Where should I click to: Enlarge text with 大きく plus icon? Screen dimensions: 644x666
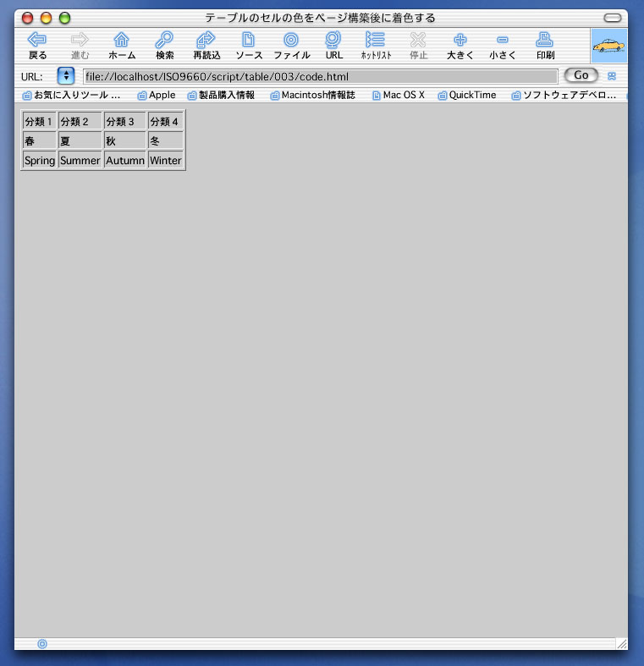click(460, 40)
